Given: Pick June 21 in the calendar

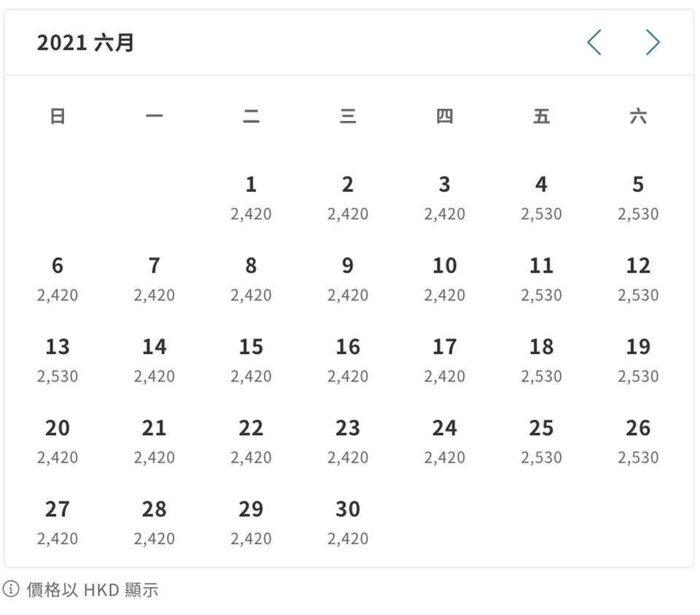Looking at the screenshot, I should click(154, 442).
